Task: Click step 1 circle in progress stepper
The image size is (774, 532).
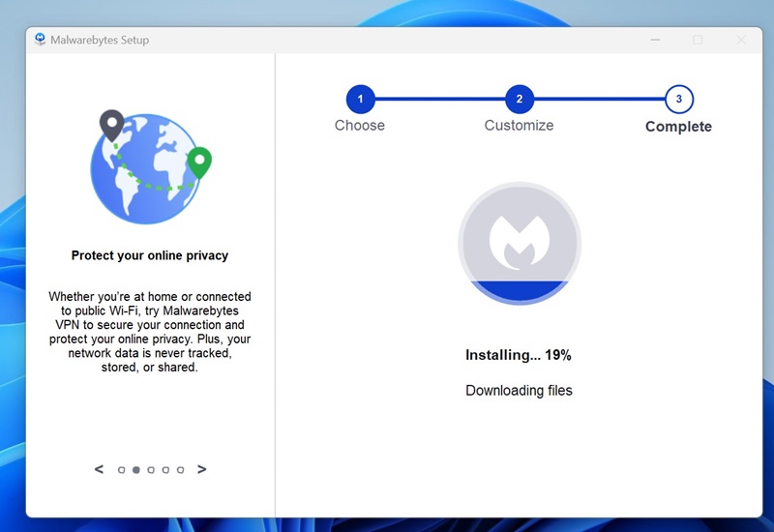Action: (x=360, y=99)
